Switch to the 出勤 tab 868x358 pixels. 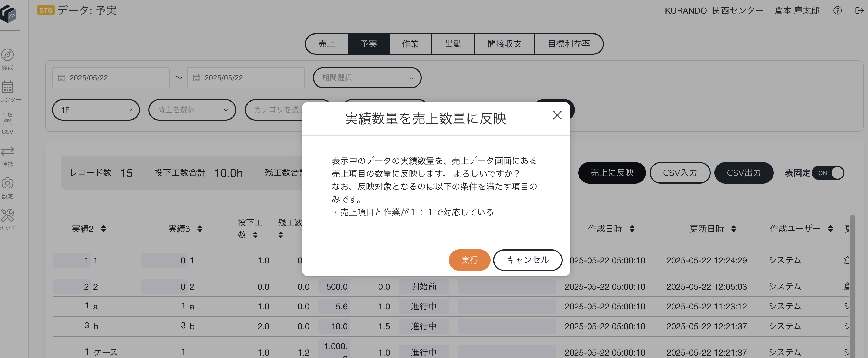click(x=453, y=44)
